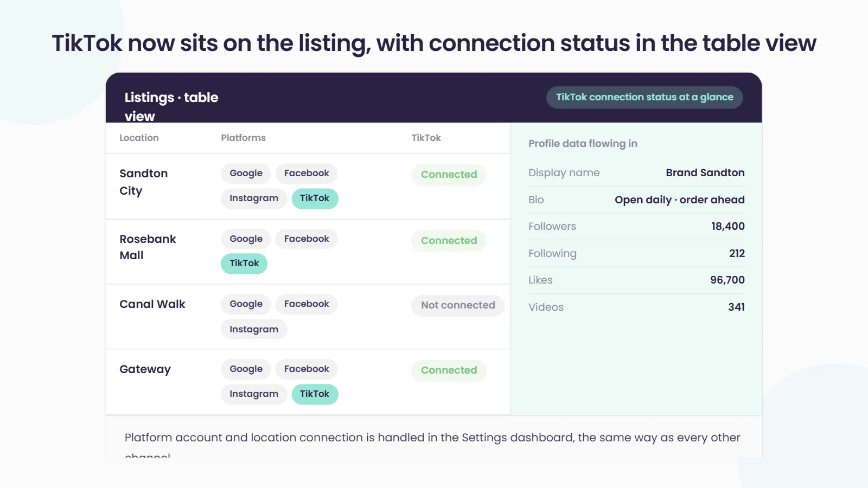This screenshot has height=488, width=868.
Task: Click the TikTok column header
Action: (426, 138)
